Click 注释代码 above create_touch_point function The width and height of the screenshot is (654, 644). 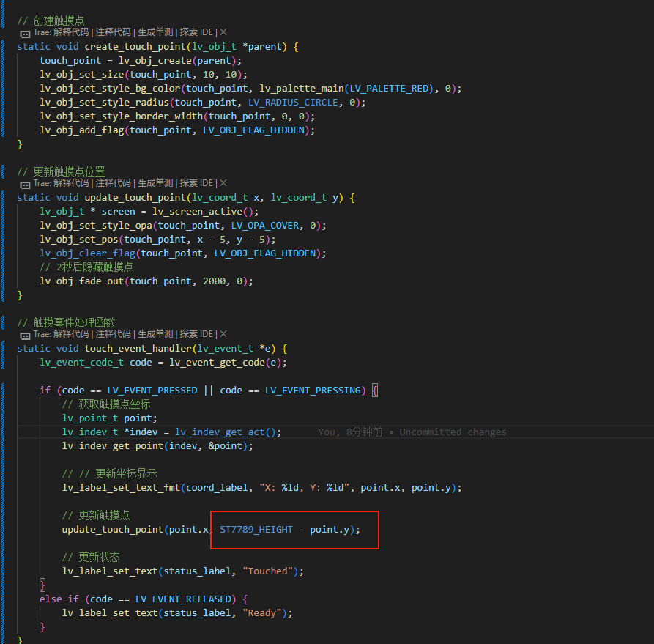[113, 32]
